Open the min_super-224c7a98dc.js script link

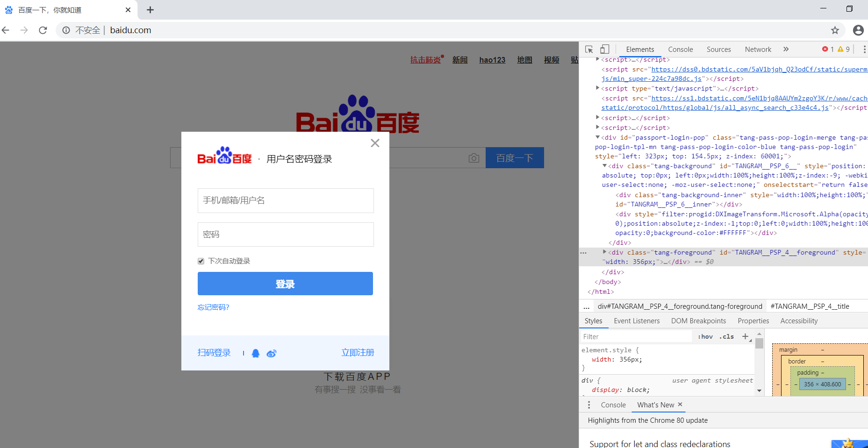point(652,78)
